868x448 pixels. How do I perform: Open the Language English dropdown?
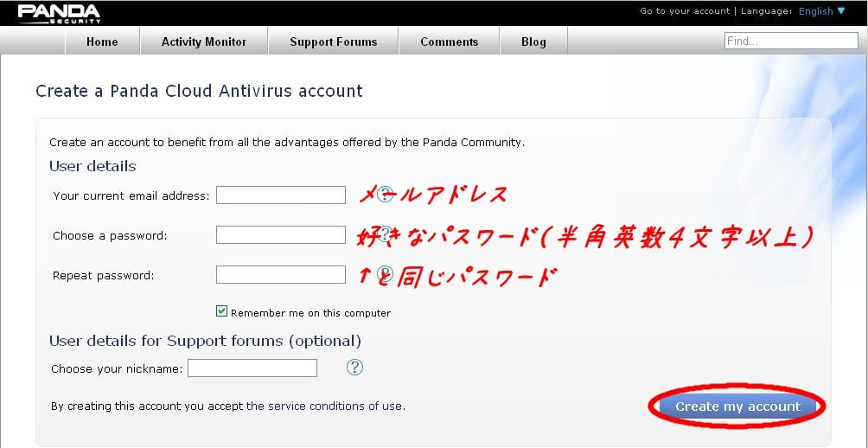[x=821, y=11]
